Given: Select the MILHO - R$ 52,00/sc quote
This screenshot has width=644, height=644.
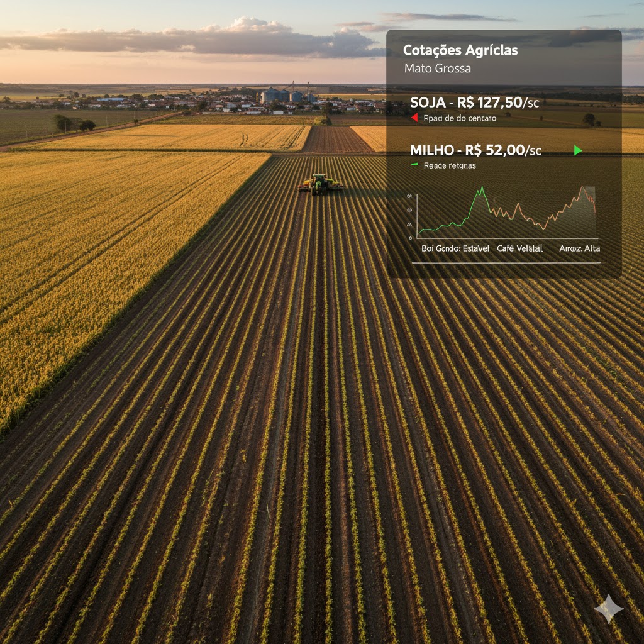Looking at the screenshot, I should [475, 150].
